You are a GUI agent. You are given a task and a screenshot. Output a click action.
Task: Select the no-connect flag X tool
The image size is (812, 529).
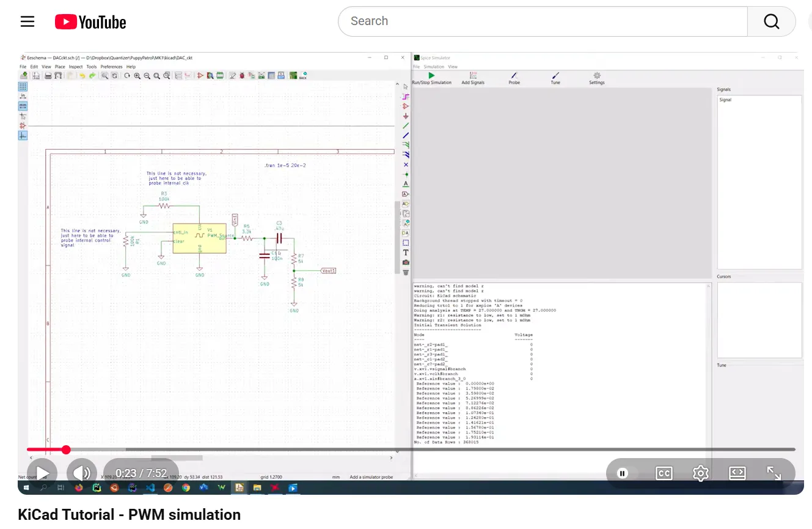point(406,165)
